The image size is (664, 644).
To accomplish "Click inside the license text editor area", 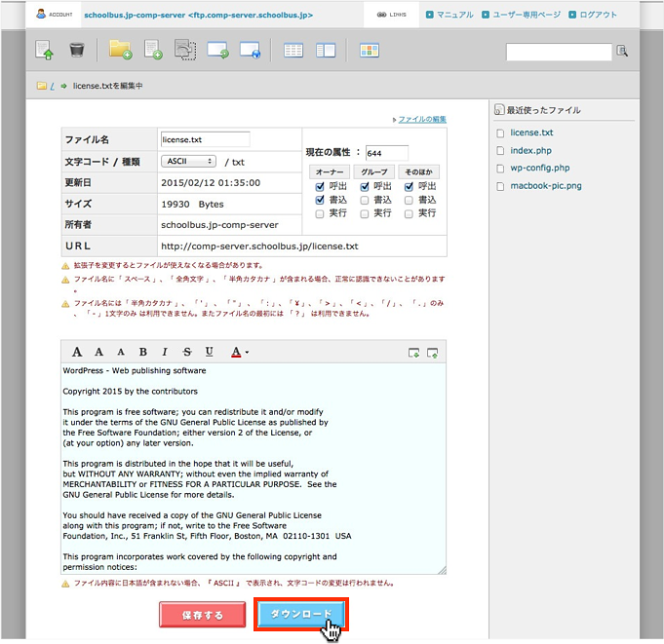I will [254, 468].
